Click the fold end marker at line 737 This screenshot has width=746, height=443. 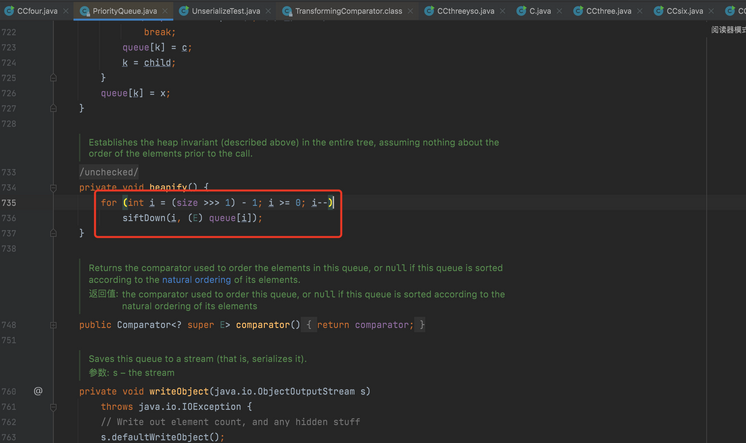(x=53, y=233)
